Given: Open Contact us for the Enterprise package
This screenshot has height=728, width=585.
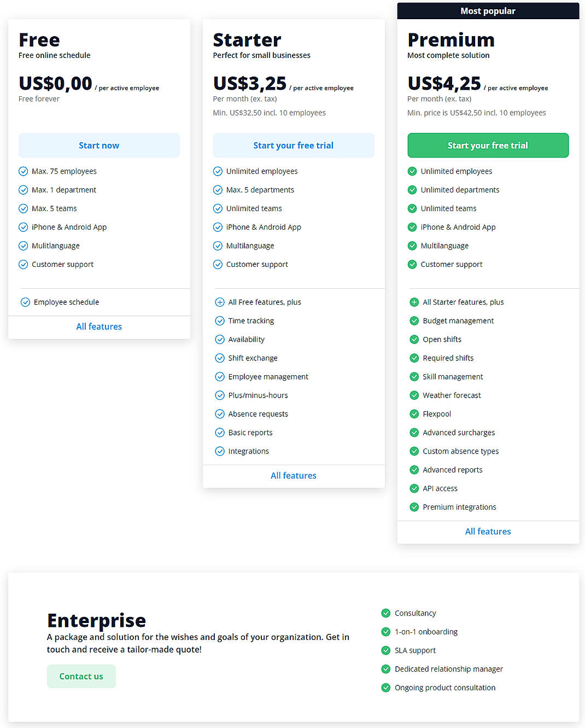Looking at the screenshot, I should pyautogui.click(x=81, y=676).
